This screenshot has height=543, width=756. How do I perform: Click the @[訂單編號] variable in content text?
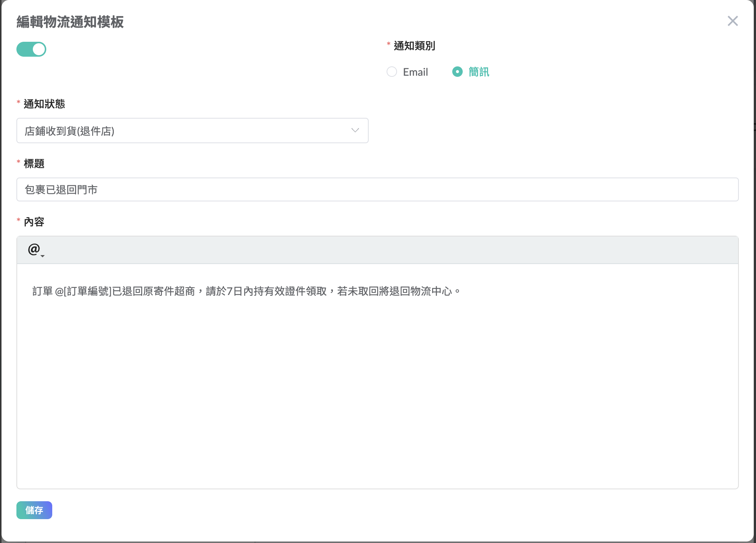click(83, 291)
